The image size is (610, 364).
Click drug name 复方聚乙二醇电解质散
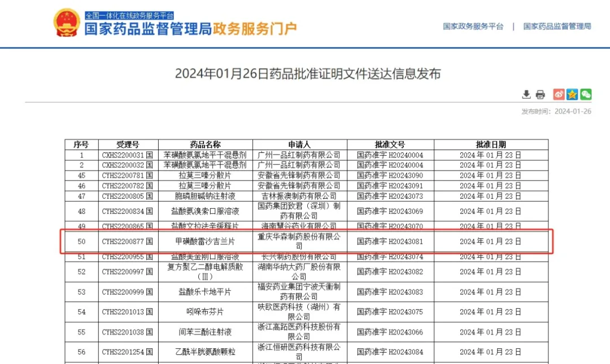tap(205, 267)
